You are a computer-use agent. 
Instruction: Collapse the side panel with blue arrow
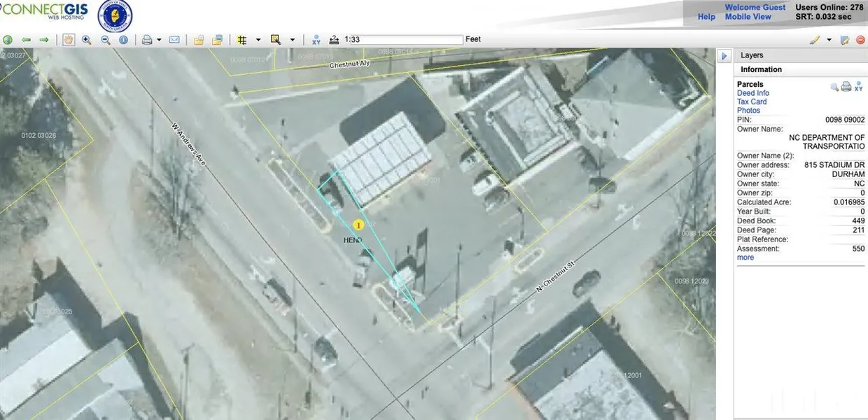click(x=724, y=55)
